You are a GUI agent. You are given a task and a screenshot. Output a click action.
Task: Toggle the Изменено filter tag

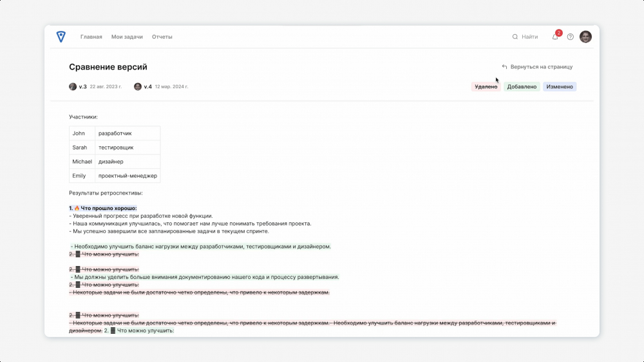pyautogui.click(x=559, y=87)
